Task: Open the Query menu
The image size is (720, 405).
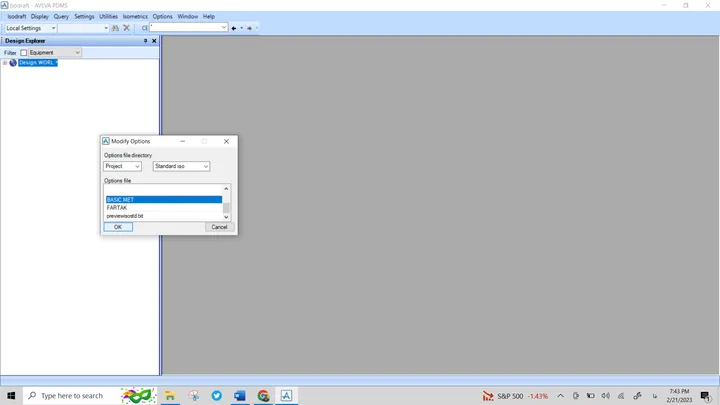Action: pyautogui.click(x=61, y=17)
